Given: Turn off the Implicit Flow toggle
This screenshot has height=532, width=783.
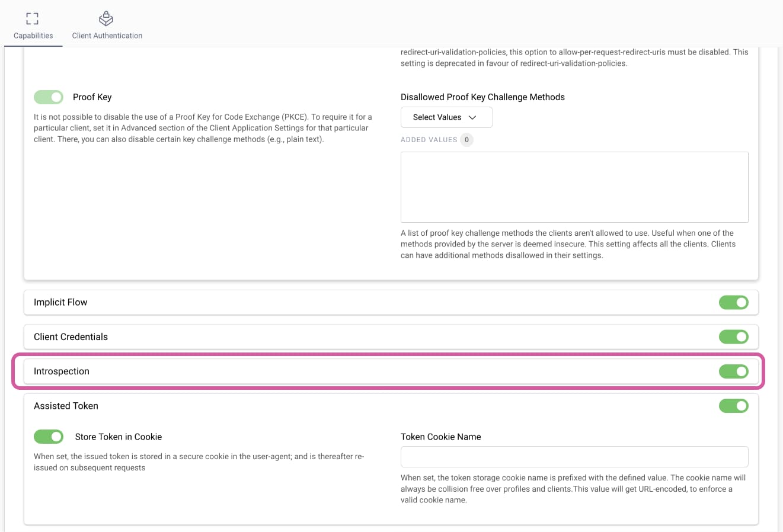Looking at the screenshot, I should [x=734, y=302].
